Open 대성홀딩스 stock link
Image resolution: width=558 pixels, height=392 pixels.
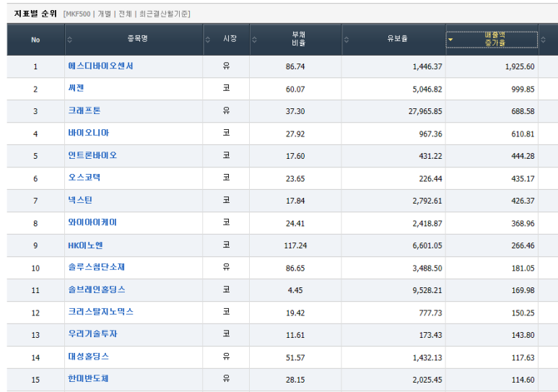[x=89, y=357]
